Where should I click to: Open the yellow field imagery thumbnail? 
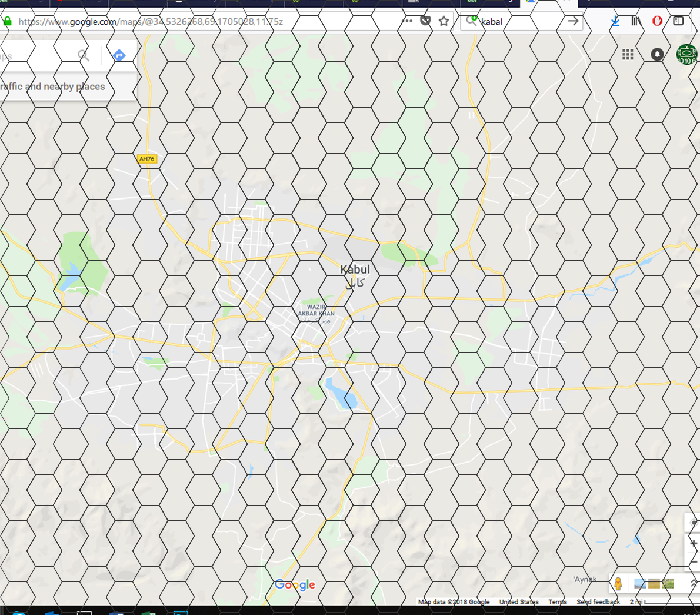[x=654, y=583]
